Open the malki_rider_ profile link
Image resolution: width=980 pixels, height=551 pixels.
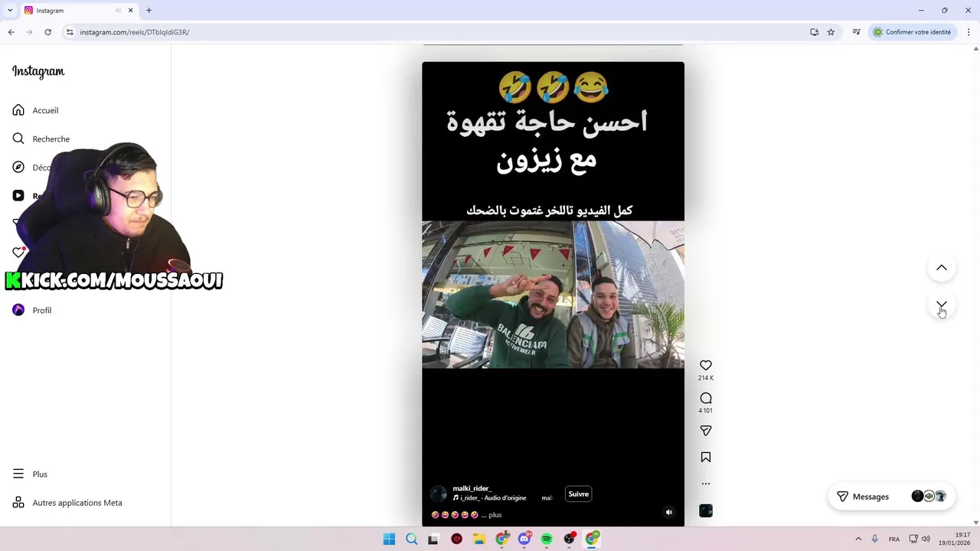[x=472, y=488]
